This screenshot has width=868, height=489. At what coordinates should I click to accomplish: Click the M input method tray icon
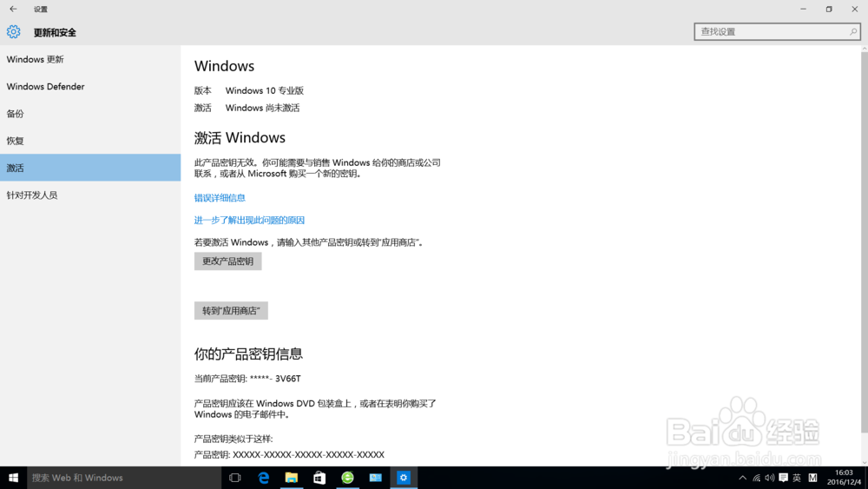[812, 478]
